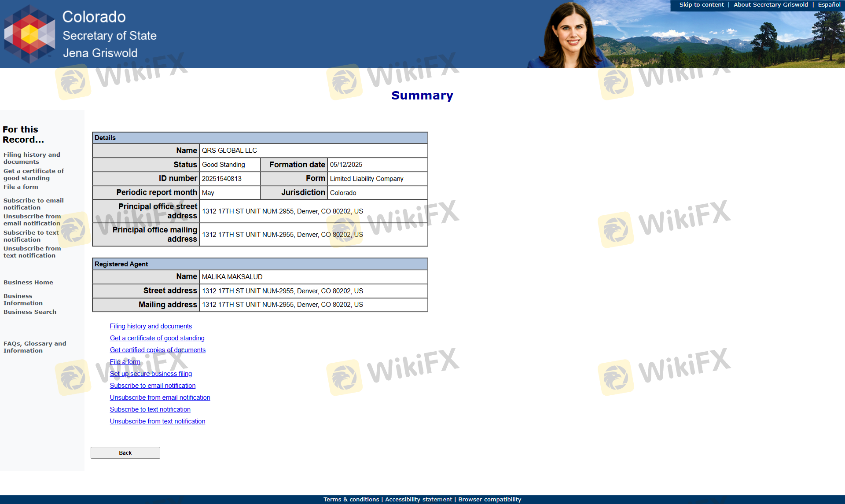The width and height of the screenshot is (845, 504).
Task: Open Terms & conditions footer link
Action: [x=351, y=500]
